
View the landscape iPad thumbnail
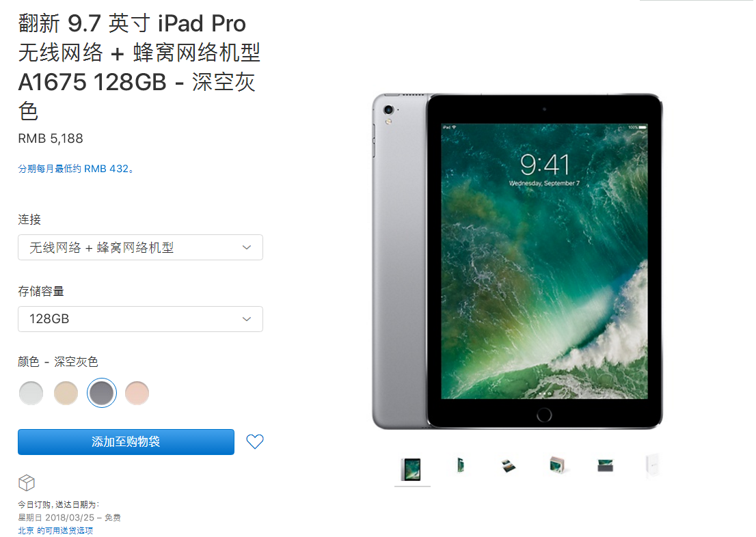[605, 466]
